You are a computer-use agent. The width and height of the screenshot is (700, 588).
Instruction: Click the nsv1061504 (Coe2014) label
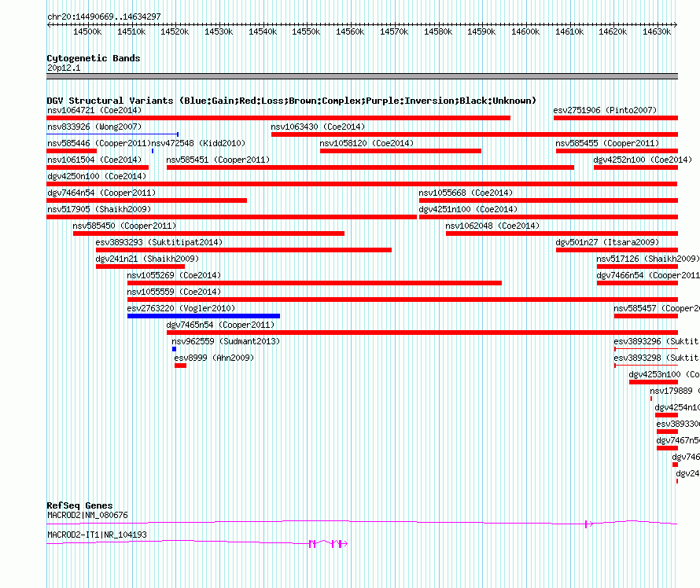94,160
